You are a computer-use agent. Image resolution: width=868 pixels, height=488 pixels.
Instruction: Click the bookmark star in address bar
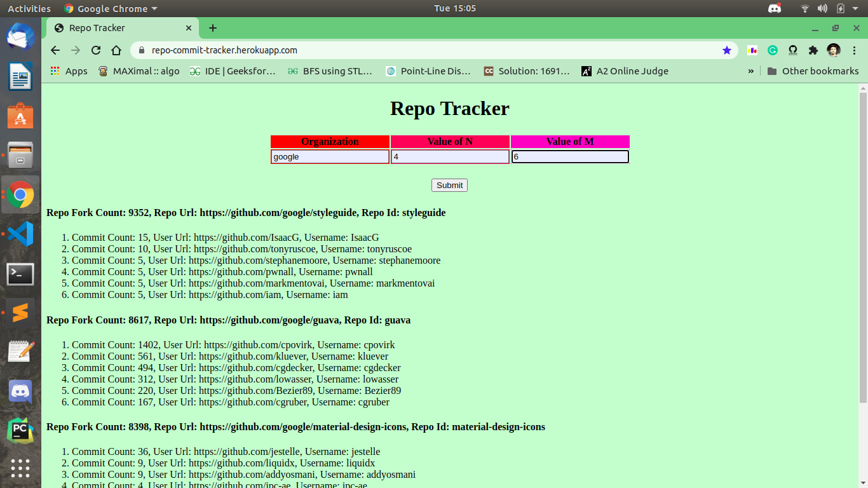(x=727, y=50)
